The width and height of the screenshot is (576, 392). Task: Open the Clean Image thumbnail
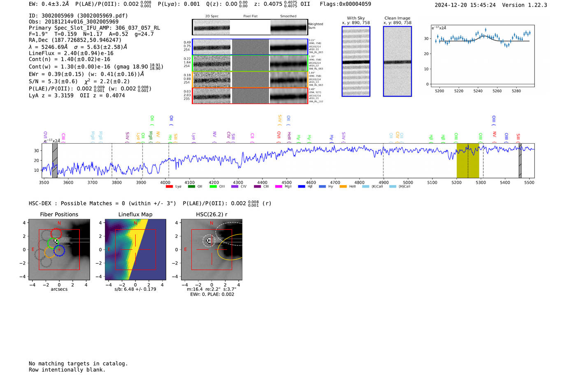coord(397,61)
